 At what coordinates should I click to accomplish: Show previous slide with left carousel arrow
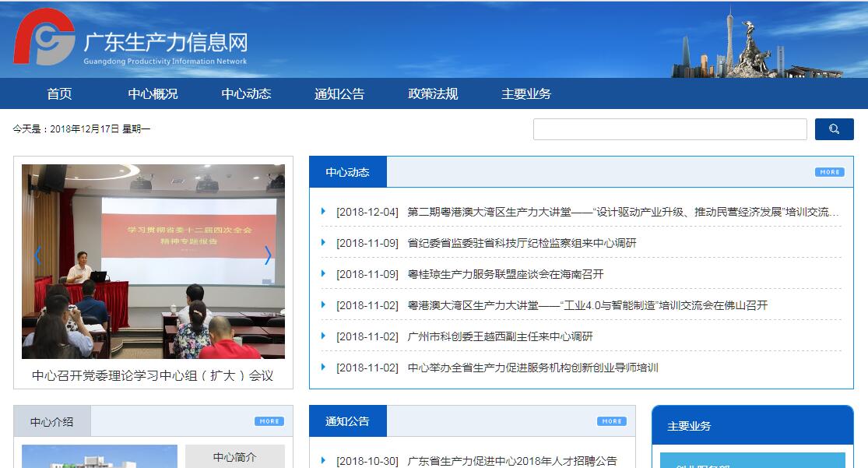(37, 255)
